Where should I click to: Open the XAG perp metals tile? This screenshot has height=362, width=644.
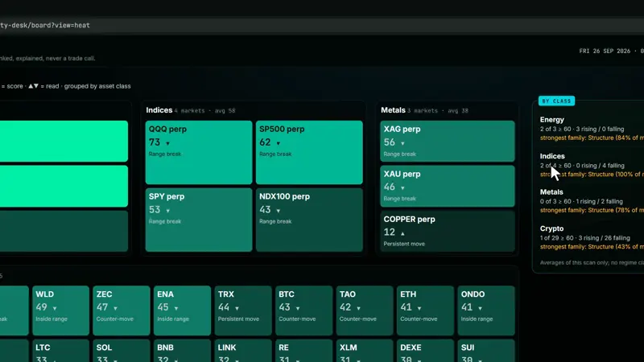click(x=448, y=141)
